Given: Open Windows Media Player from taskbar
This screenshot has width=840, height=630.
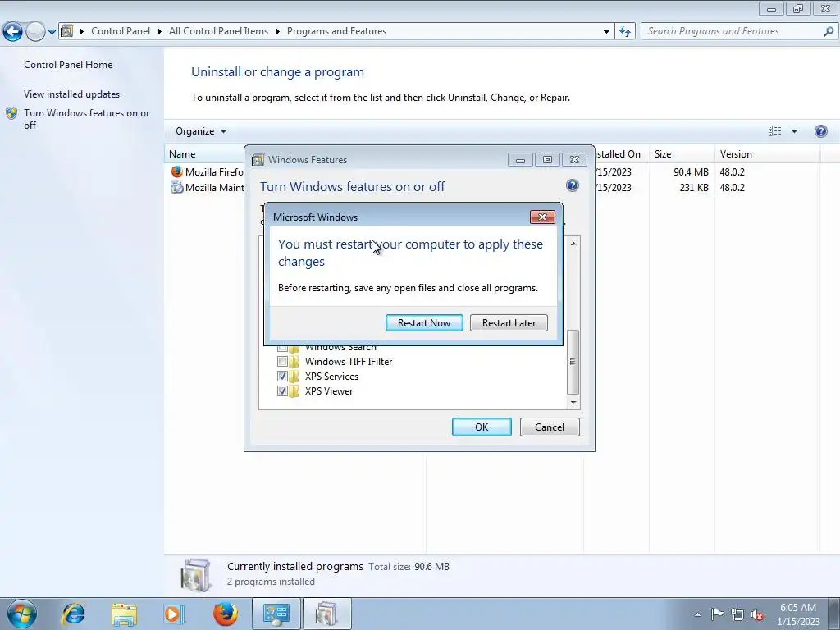Looking at the screenshot, I should (x=174, y=614).
